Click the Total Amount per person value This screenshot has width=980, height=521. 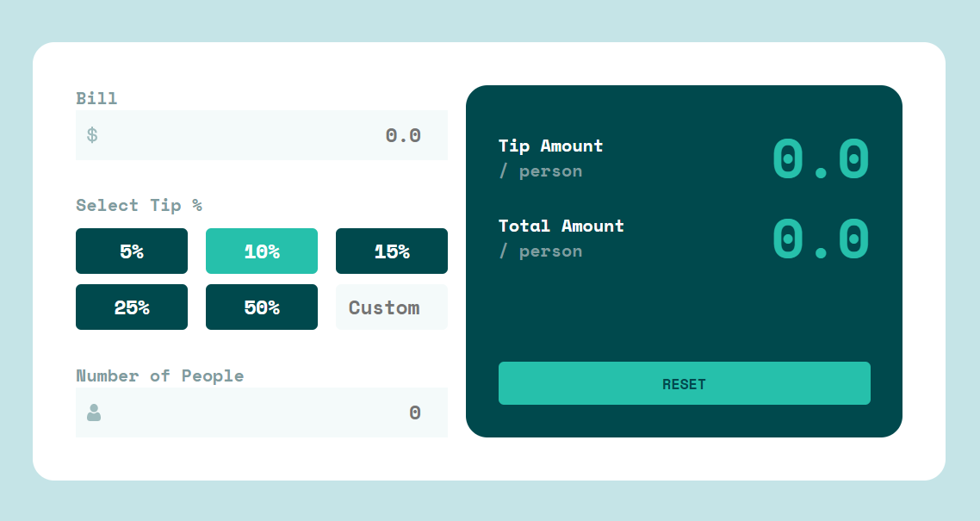[x=821, y=239]
